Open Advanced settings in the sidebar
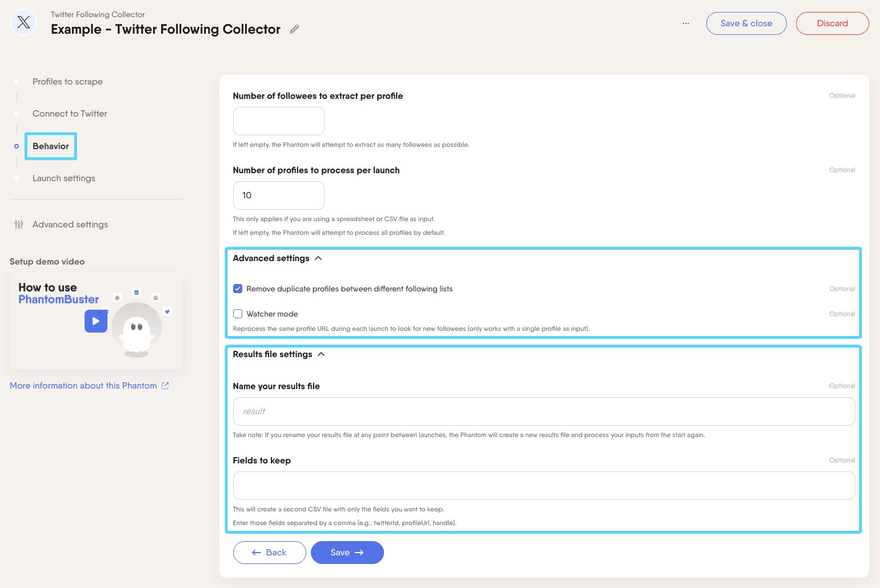 [x=70, y=225]
